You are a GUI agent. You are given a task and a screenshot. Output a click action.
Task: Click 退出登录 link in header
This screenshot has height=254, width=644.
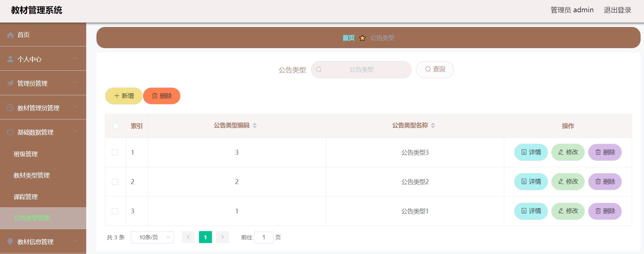(x=617, y=10)
